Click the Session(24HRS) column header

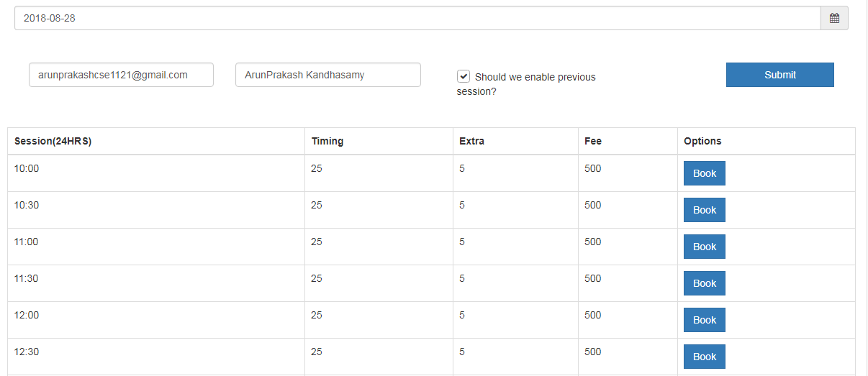coord(53,141)
